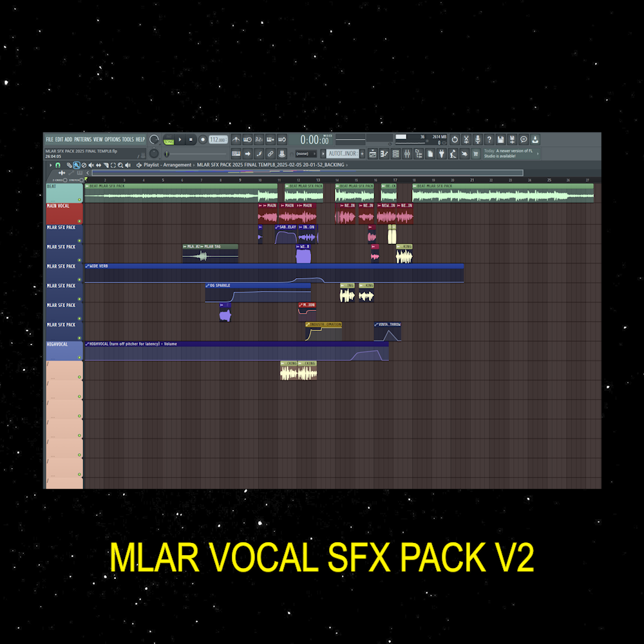Click the song position slider
Viewport: 644px width, 644px height.
[x=196, y=154]
